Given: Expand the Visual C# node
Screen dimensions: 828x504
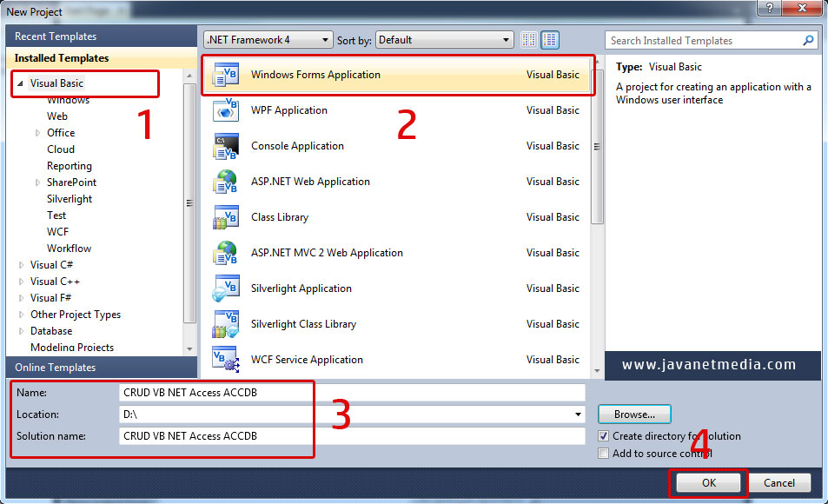Looking at the screenshot, I should point(21,265).
